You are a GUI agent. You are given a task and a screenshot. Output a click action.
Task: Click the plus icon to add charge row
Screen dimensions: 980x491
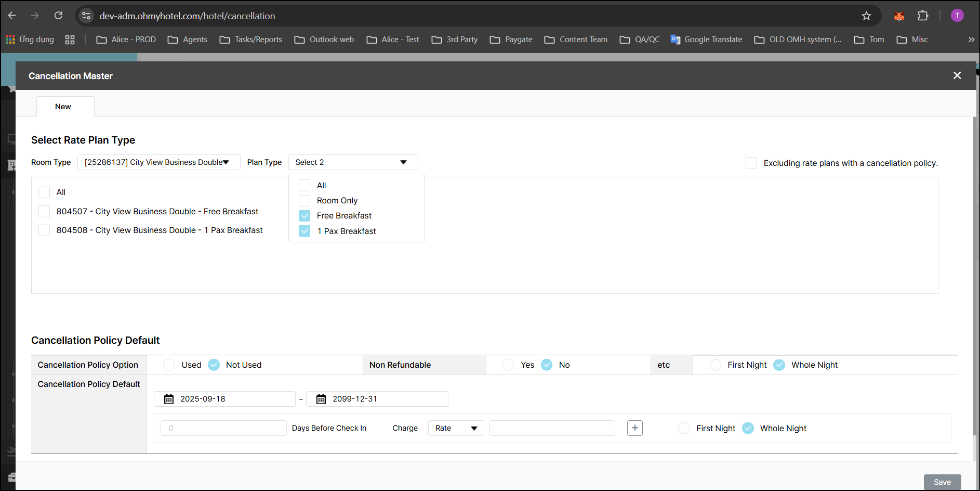[634, 428]
